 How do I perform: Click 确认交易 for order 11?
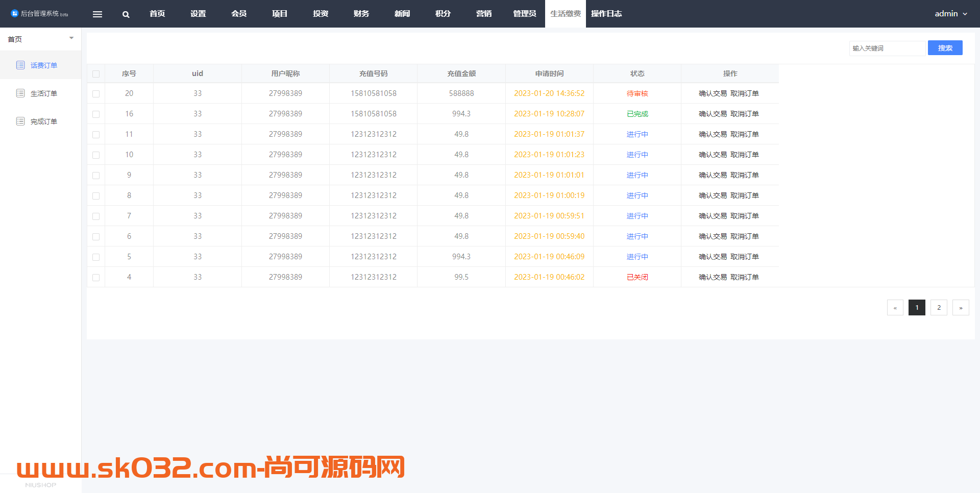point(713,134)
